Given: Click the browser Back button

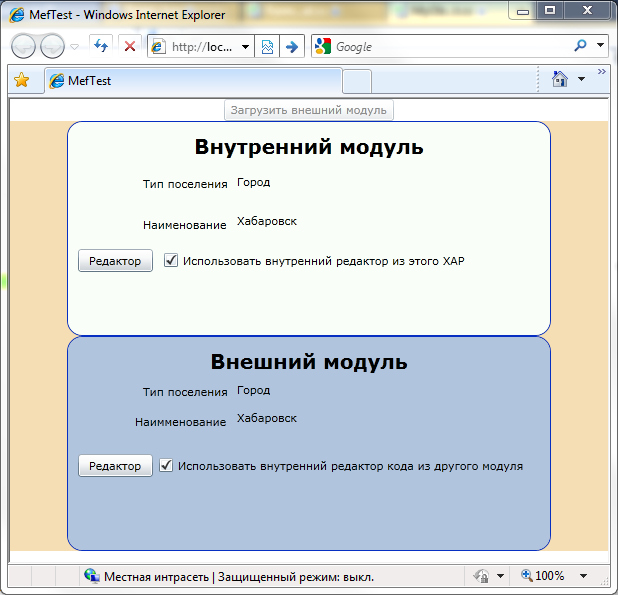Looking at the screenshot, I should pyautogui.click(x=23, y=46).
